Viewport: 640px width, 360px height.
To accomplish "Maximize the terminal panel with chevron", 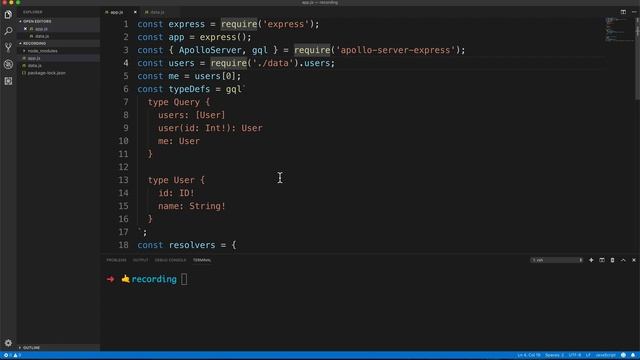I will click(x=623, y=260).
